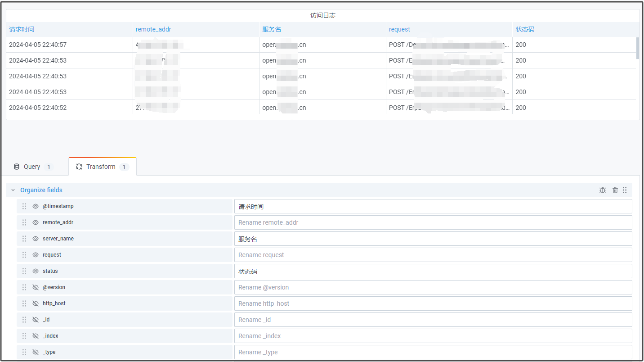Image resolution: width=644 pixels, height=362 pixels.
Task: Click drag handle icon on Organize fields header
Action: pos(625,190)
